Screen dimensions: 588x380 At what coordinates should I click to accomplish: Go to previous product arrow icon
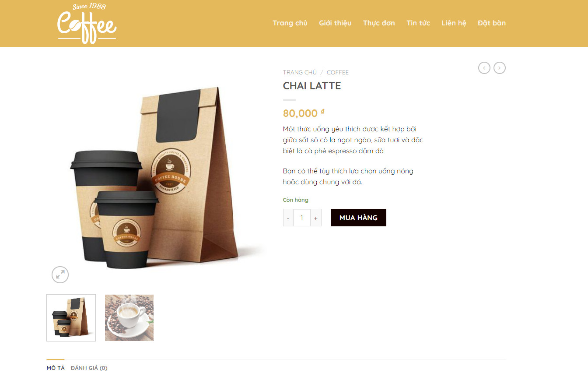click(484, 68)
